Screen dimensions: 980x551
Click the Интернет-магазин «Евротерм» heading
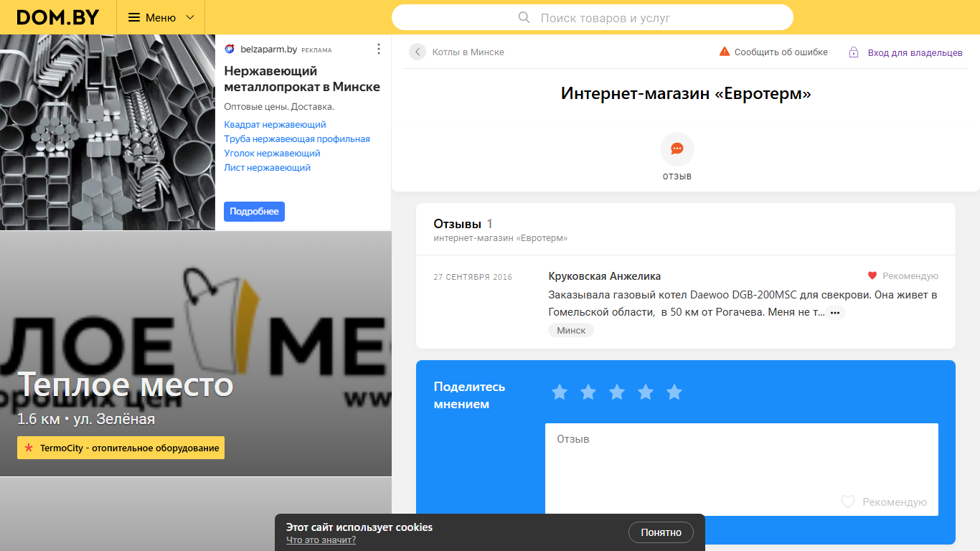[x=686, y=94]
